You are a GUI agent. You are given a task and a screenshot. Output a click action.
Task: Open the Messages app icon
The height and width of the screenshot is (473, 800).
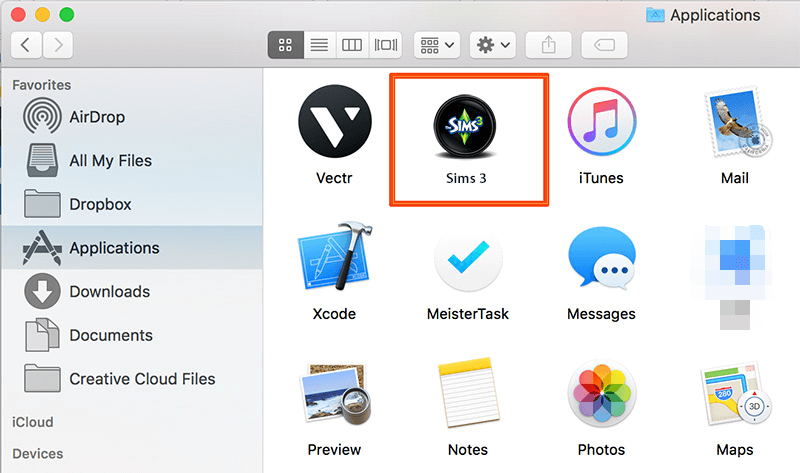[x=602, y=257]
